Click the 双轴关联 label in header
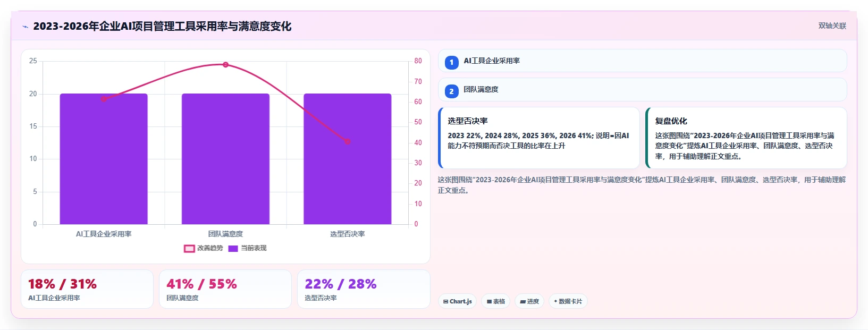This screenshot has height=330, width=868. pyautogui.click(x=832, y=26)
